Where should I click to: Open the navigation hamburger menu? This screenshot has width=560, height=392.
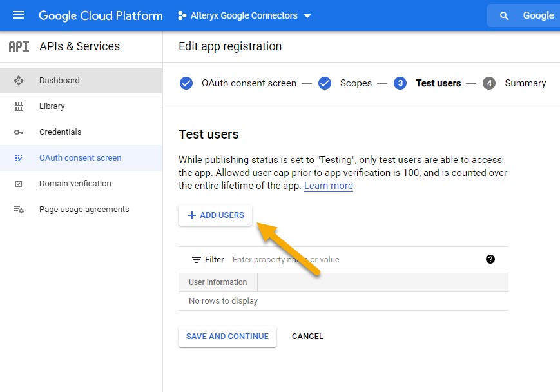(17, 15)
